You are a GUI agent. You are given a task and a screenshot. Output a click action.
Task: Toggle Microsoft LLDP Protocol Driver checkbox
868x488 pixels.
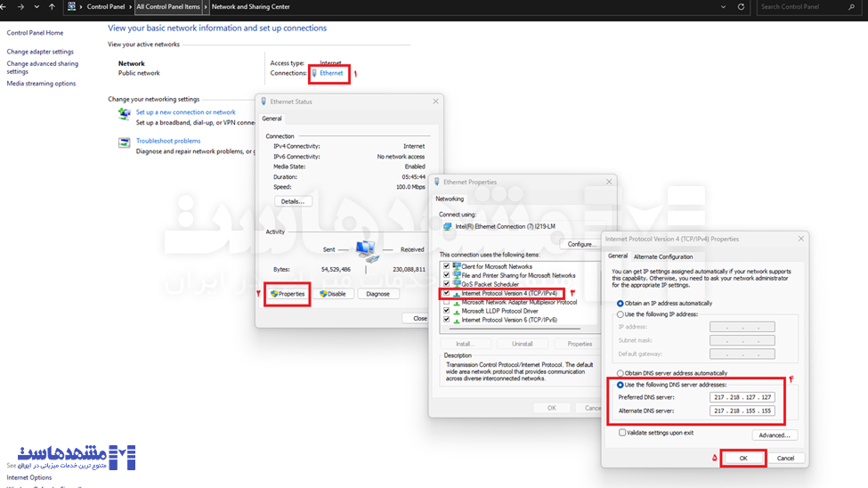[x=446, y=312]
